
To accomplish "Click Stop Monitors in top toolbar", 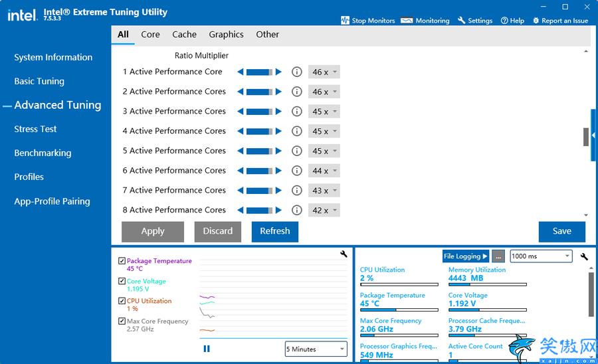I will (367, 21).
